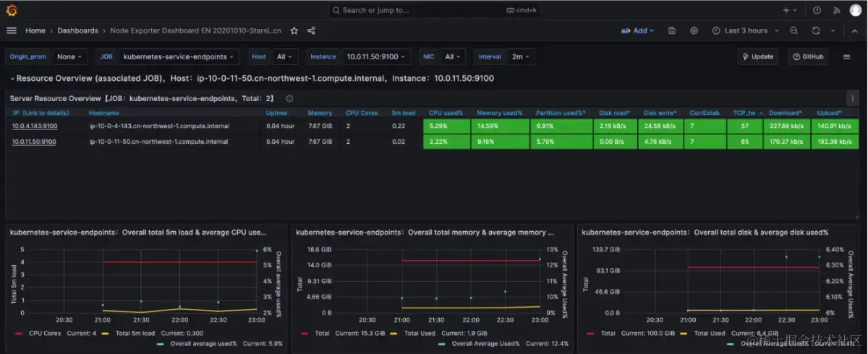868x354 pixels.
Task: Click the GitHub link button
Action: point(808,56)
